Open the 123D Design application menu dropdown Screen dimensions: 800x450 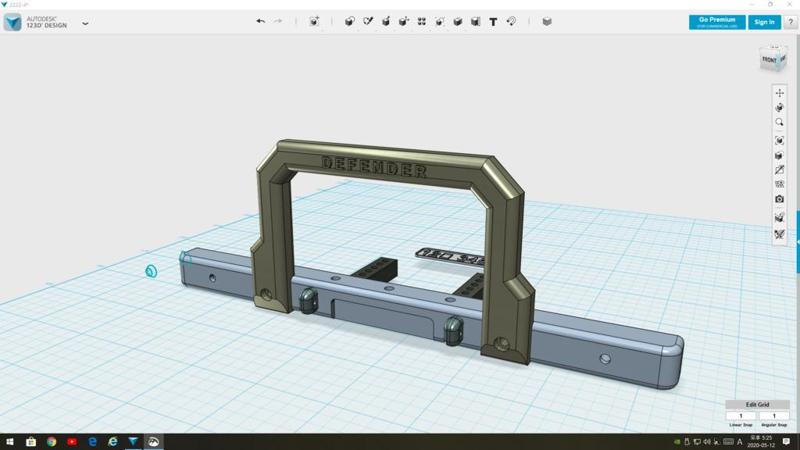85,23
